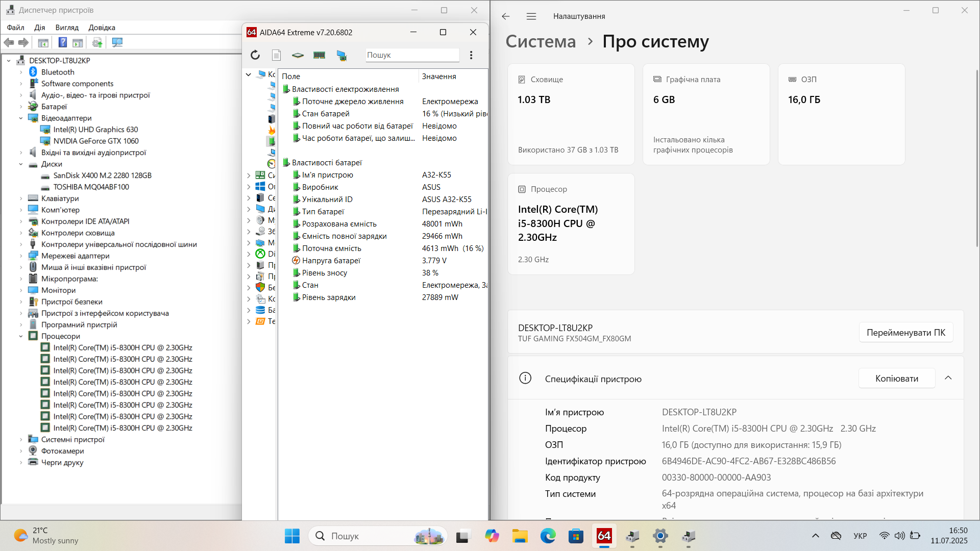
Task: Click Device Manager properties pane toolbar icon
Action: (x=78, y=43)
